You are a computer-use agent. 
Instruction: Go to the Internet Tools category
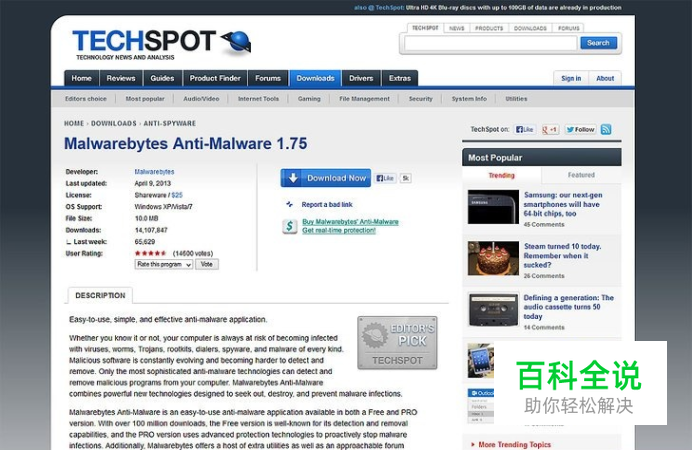click(x=259, y=99)
